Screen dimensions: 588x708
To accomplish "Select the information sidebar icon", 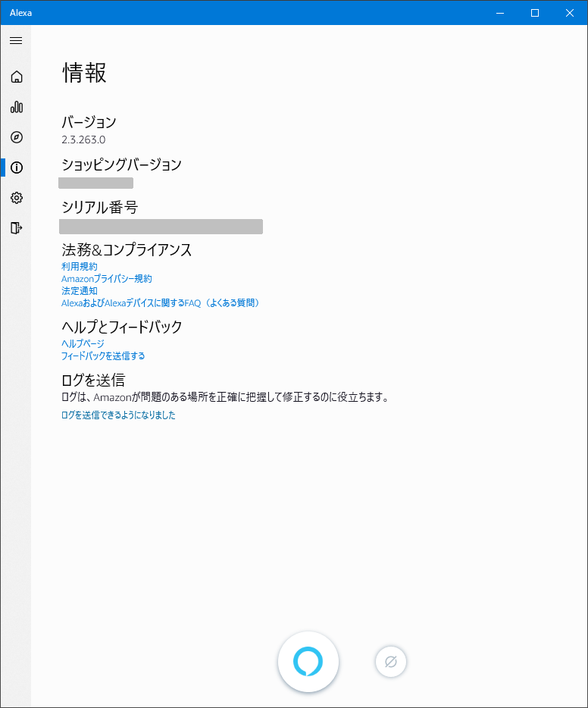I will 17,168.
